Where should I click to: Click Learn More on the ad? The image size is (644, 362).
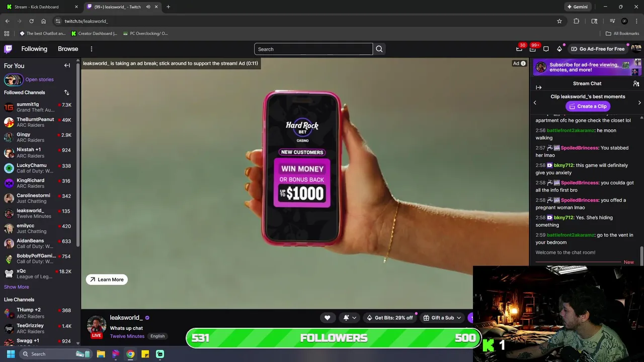(107, 280)
